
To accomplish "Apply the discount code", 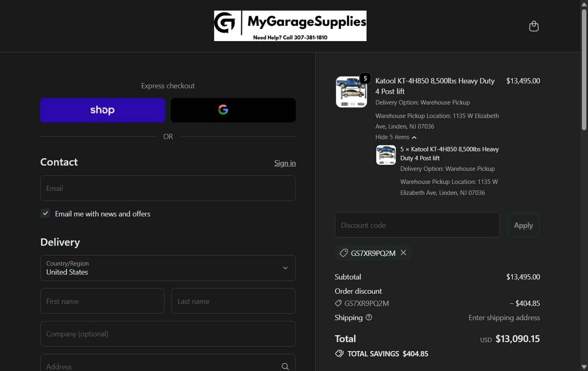I will pyautogui.click(x=523, y=225).
